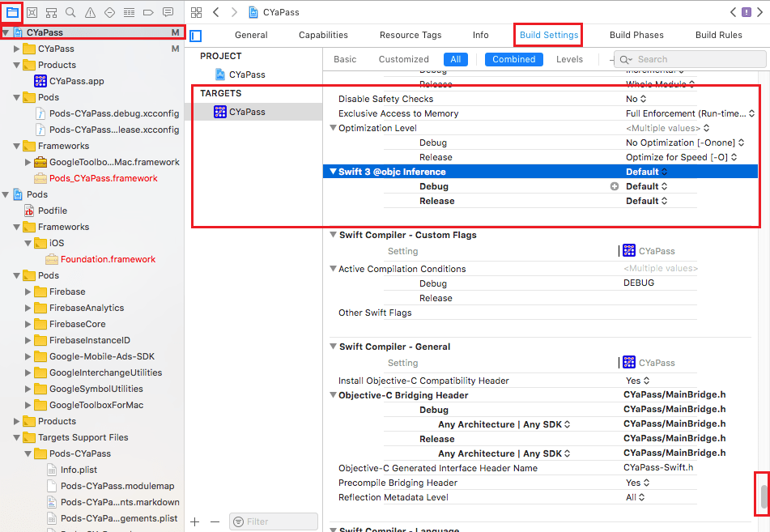This screenshot has height=532, width=770.
Task: Go forward with the right chevron
Action: tap(234, 12)
